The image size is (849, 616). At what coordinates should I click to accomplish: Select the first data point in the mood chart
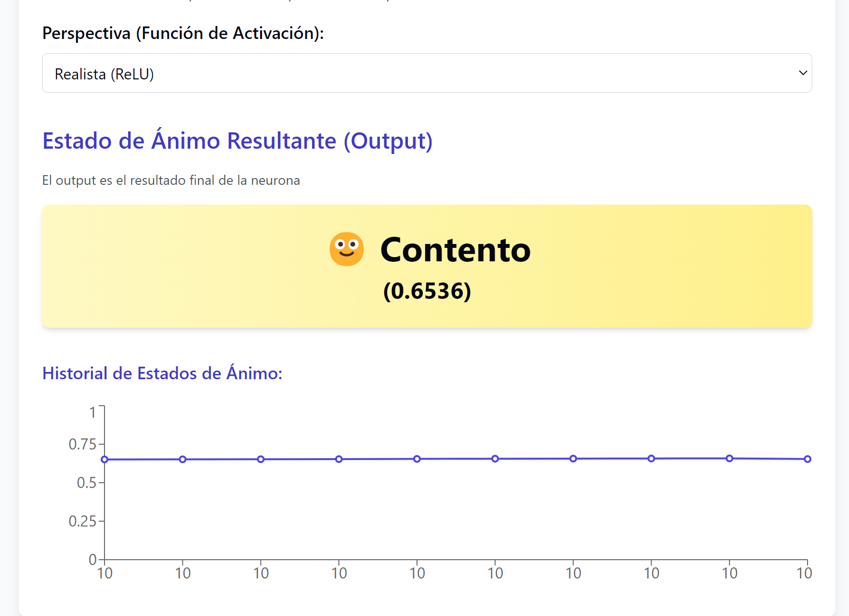[104, 460]
